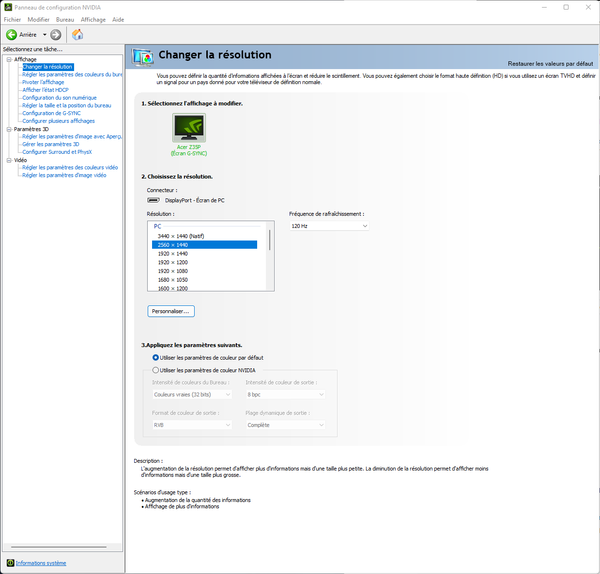The image size is (600, 574).
Task: Select Changer la résolution in task tree
Action: click(48, 67)
